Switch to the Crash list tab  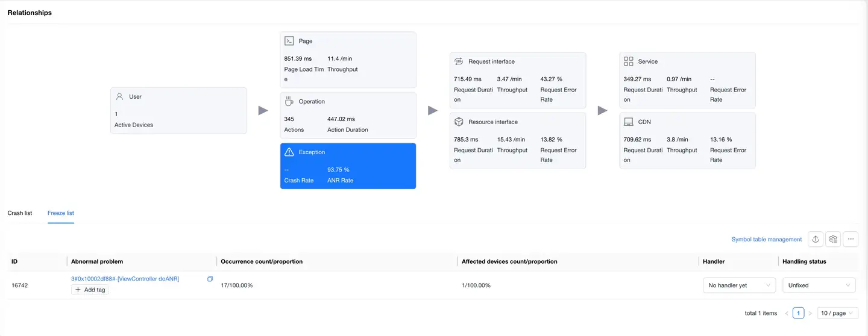[20, 213]
